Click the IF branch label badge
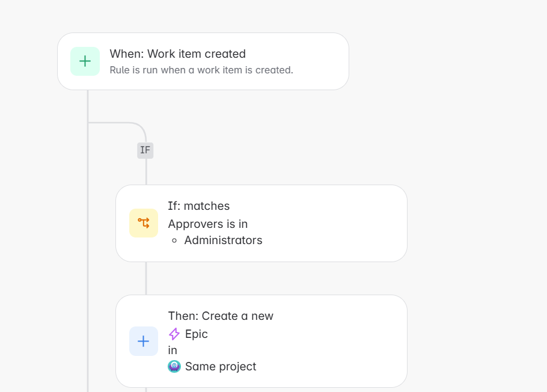This screenshot has height=392, width=547. [x=145, y=150]
